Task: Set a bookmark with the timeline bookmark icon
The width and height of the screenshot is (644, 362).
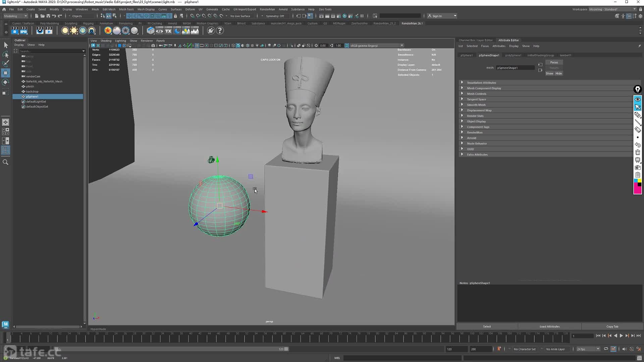Action: point(499,349)
